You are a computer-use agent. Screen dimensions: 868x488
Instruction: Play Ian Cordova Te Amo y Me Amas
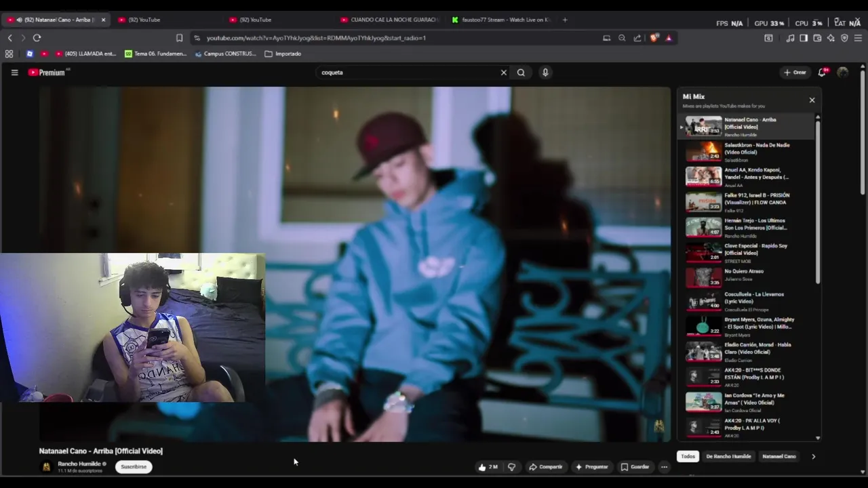tap(747, 403)
